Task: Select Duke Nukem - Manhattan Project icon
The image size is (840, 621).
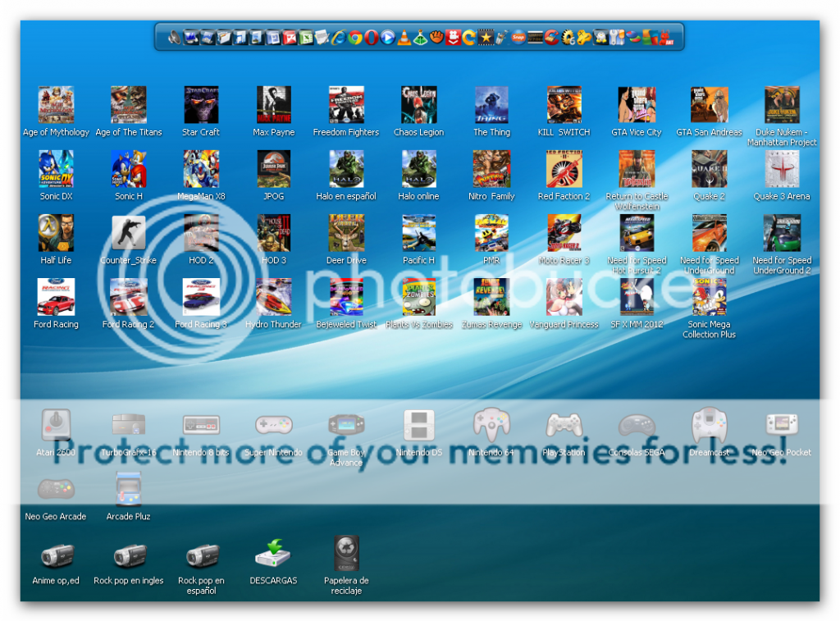Action: tap(782, 105)
